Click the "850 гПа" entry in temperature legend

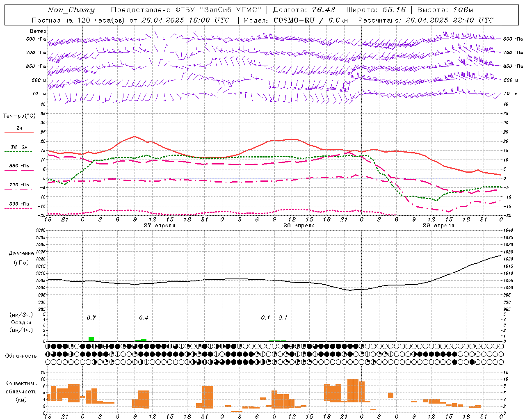(19, 166)
